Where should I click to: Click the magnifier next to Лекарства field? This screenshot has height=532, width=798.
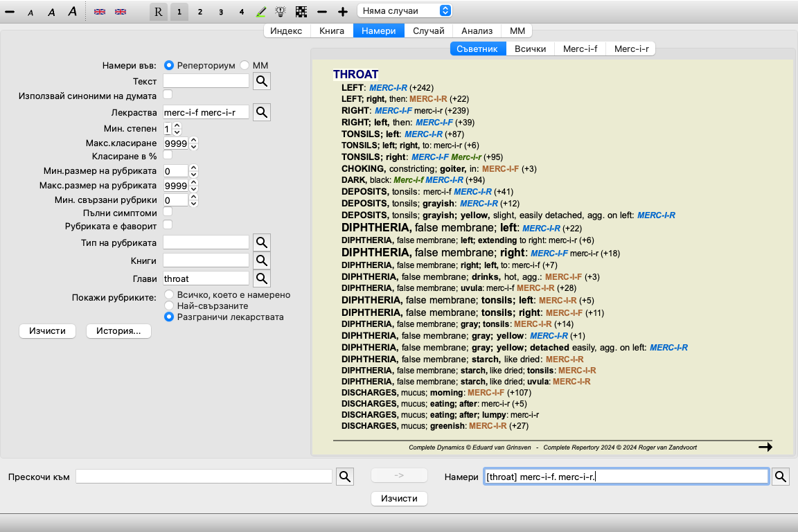261,112
